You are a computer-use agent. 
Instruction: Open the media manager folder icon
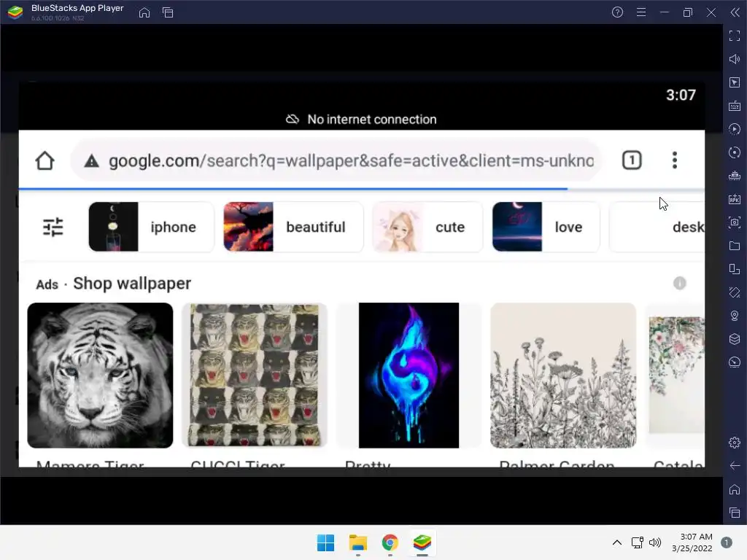pyautogui.click(x=735, y=246)
